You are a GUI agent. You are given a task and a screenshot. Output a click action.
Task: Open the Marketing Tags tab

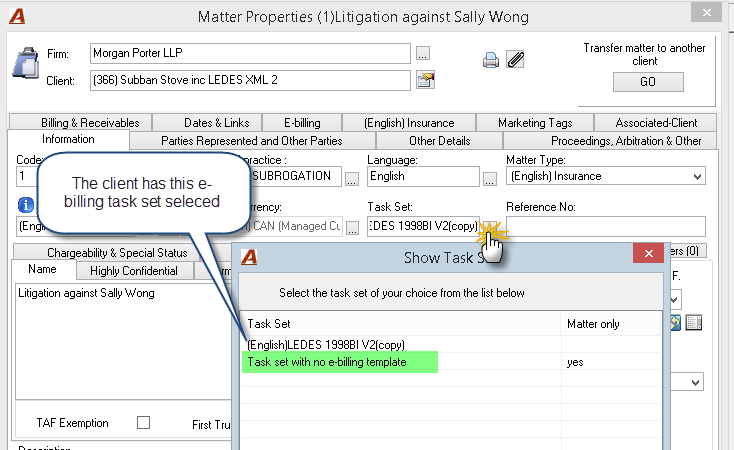(535, 123)
